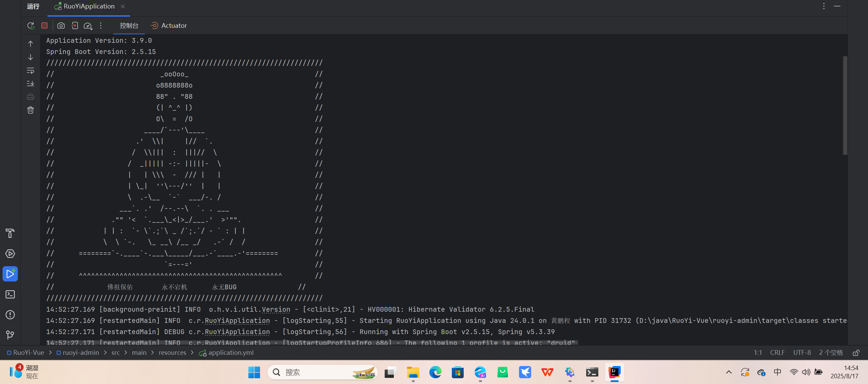Click ruoyi-admin breadcrumb
Image resolution: width=868 pixels, height=384 pixels.
[x=78, y=352]
